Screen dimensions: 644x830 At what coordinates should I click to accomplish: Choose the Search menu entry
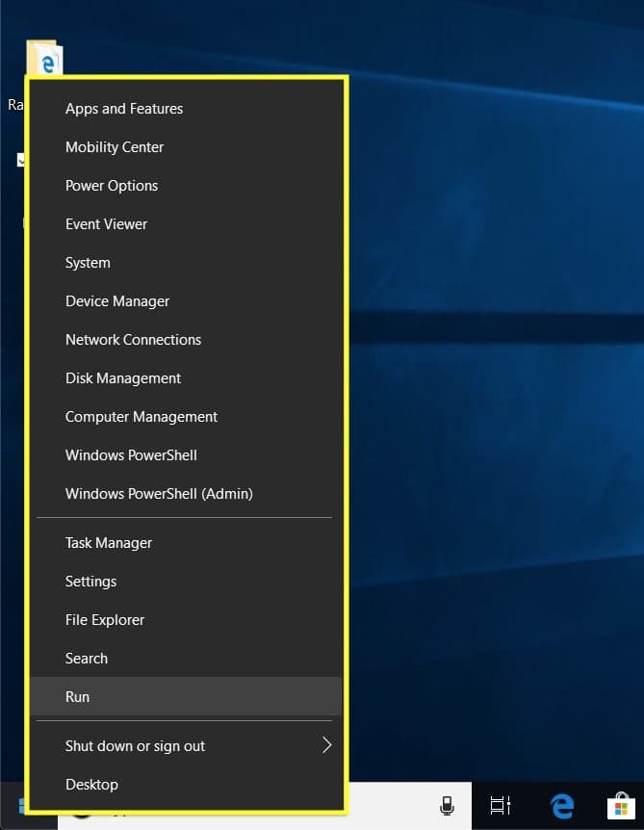[x=186, y=659]
